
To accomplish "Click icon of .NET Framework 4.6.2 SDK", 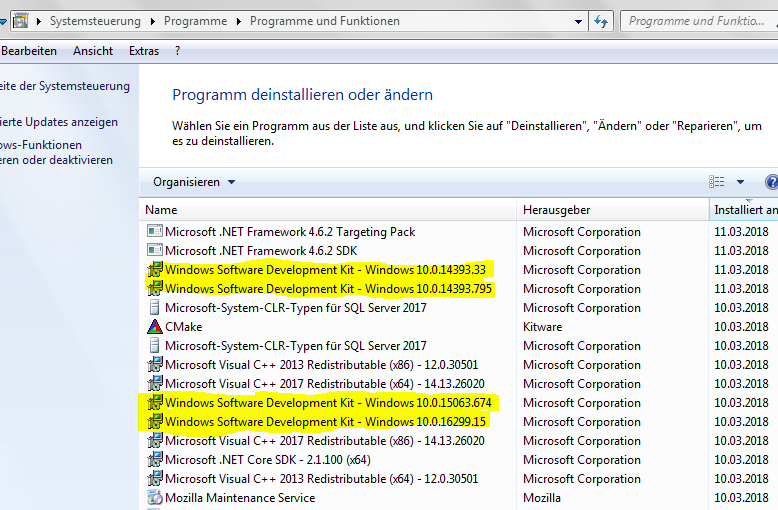I will click(155, 250).
